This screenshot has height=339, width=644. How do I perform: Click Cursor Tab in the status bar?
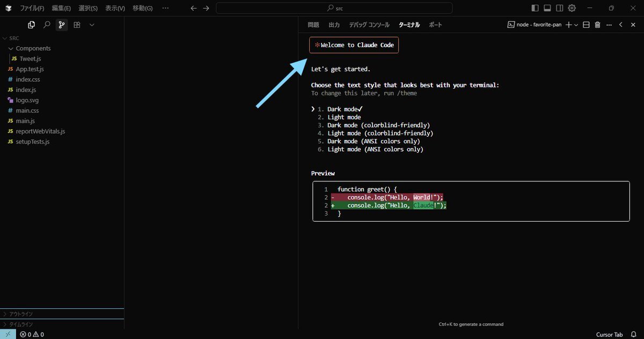coord(609,334)
